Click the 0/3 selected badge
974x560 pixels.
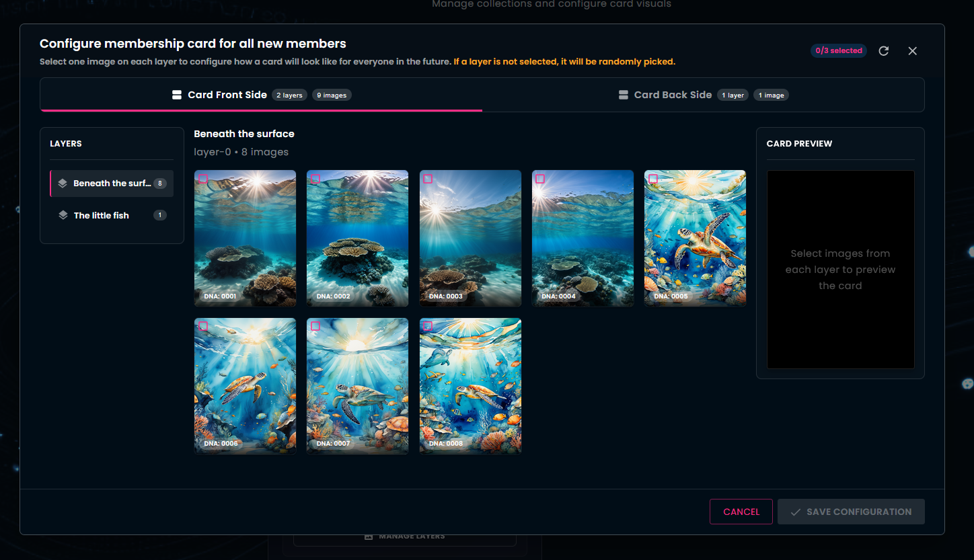[838, 51]
